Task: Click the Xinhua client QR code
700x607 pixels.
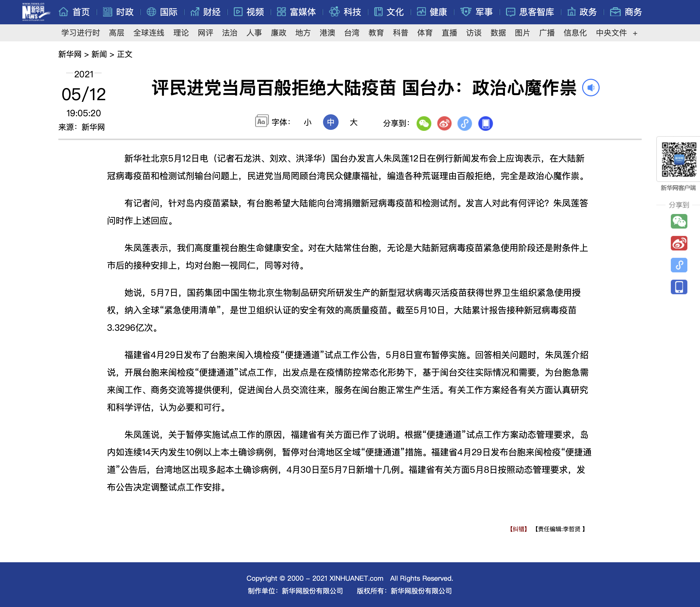Action: (x=679, y=159)
